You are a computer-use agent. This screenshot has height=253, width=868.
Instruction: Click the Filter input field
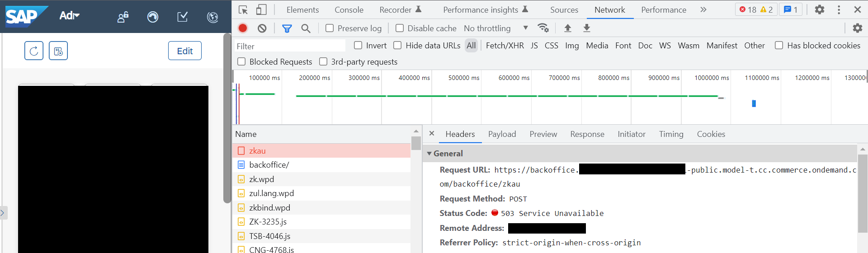pos(289,46)
